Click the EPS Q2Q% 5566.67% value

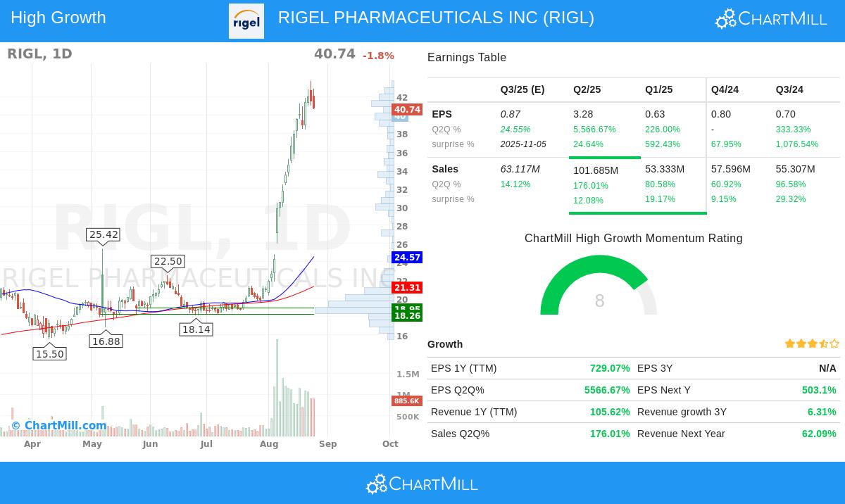point(607,390)
